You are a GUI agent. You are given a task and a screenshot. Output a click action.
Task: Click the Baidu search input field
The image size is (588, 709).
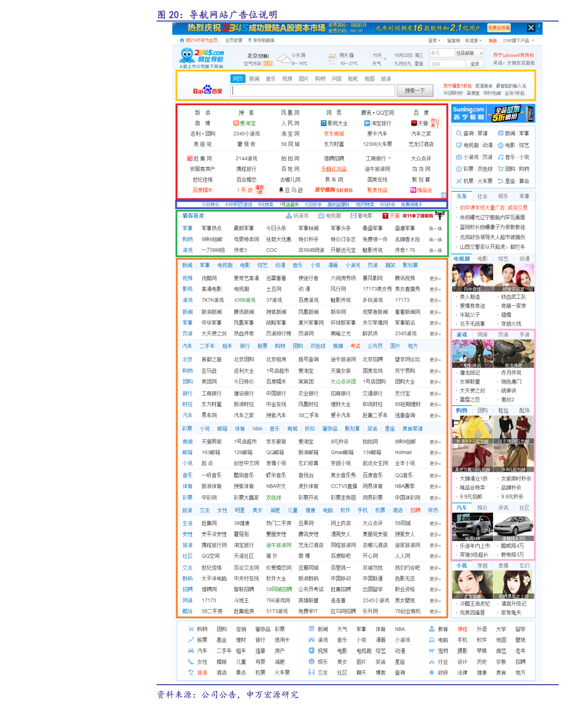pos(314,90)
